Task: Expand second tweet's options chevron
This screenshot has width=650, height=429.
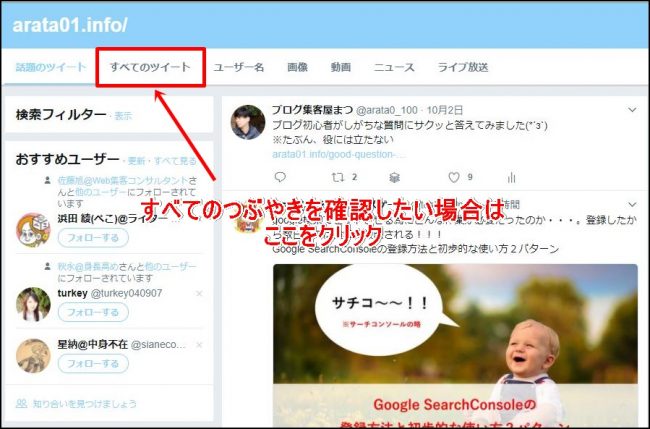Action: [x=632, y=204]
